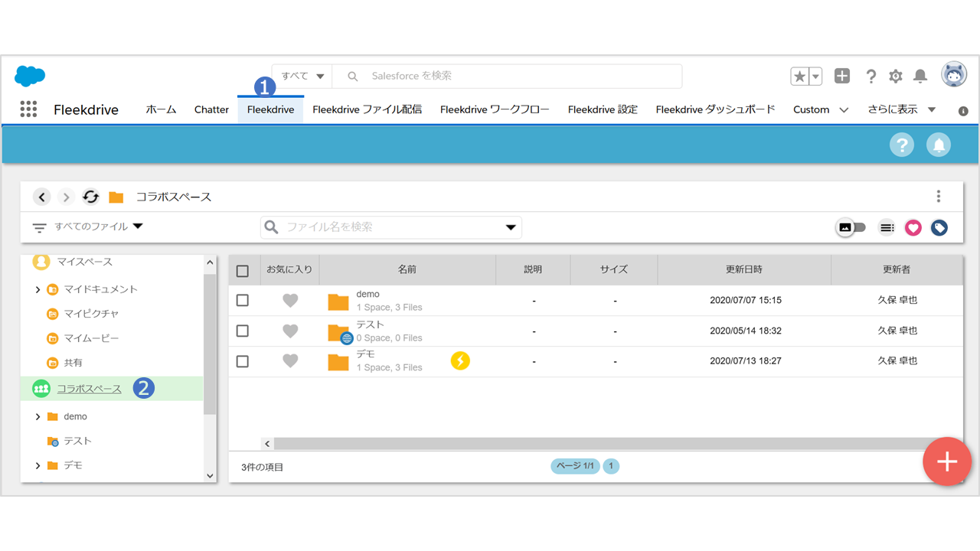The width and height of the screenshot is (980, 551).
Task: Open マイムービー in the sidebar
Action: (x=91, y=338)
